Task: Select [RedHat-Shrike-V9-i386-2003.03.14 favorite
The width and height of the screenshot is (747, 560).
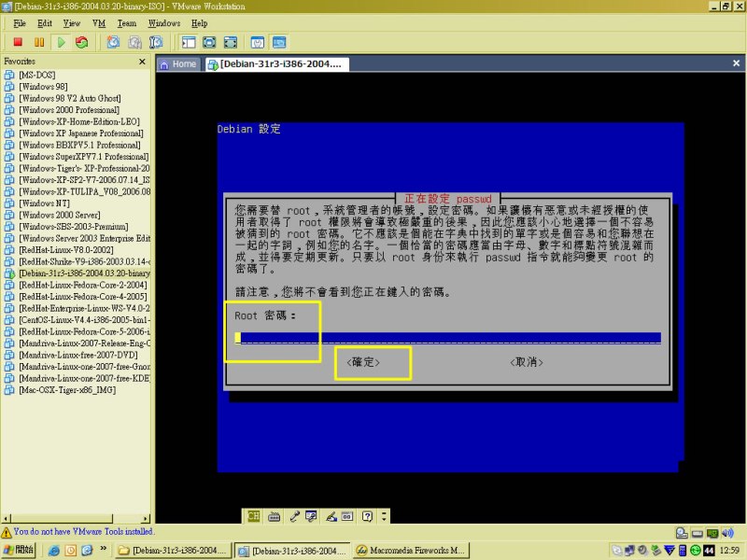Action: 84,261
